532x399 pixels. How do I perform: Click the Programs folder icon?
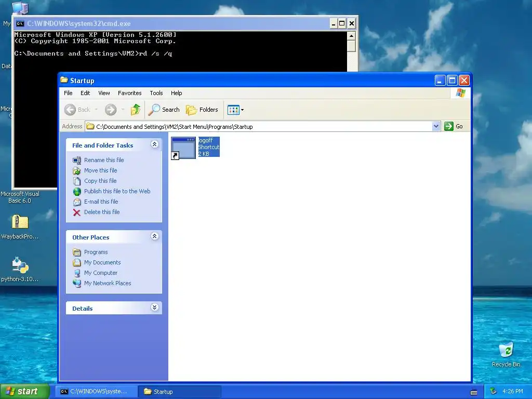pyautogui.click(x=77, y=252)
